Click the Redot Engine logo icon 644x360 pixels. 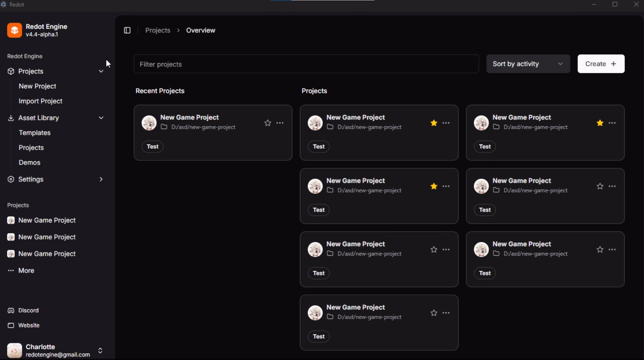pos(14,30)
